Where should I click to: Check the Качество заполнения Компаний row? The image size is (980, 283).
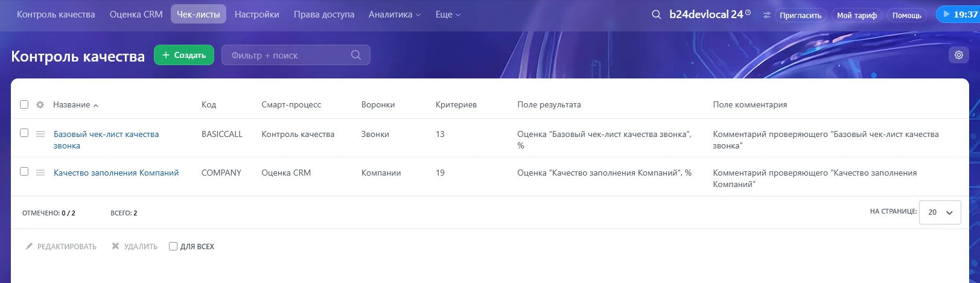[x=24, y=171]
